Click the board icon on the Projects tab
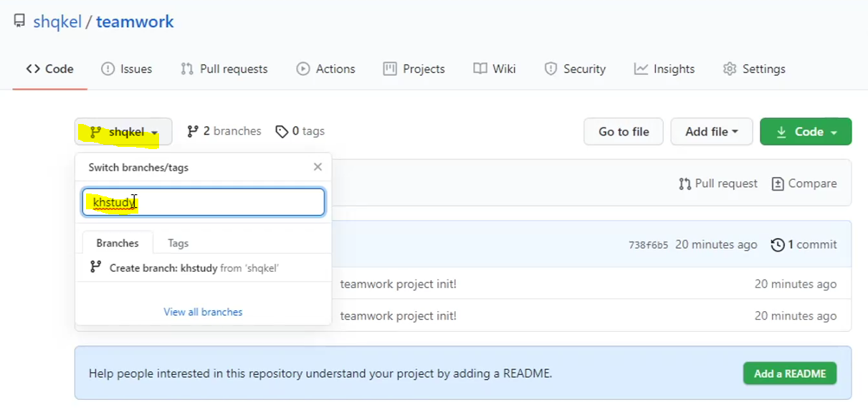The height and width of the screenshot is (410, 868). click(390, 69)
